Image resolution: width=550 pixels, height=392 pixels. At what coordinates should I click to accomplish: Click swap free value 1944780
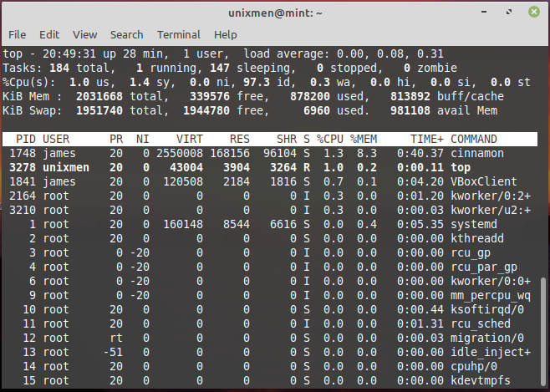point(206,111)
